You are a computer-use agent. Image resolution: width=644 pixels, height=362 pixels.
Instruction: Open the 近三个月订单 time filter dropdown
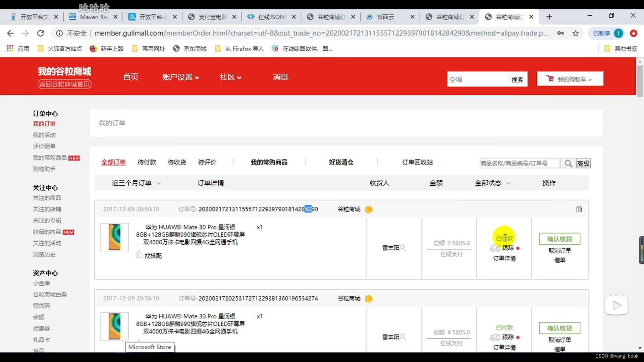(136, 183)
